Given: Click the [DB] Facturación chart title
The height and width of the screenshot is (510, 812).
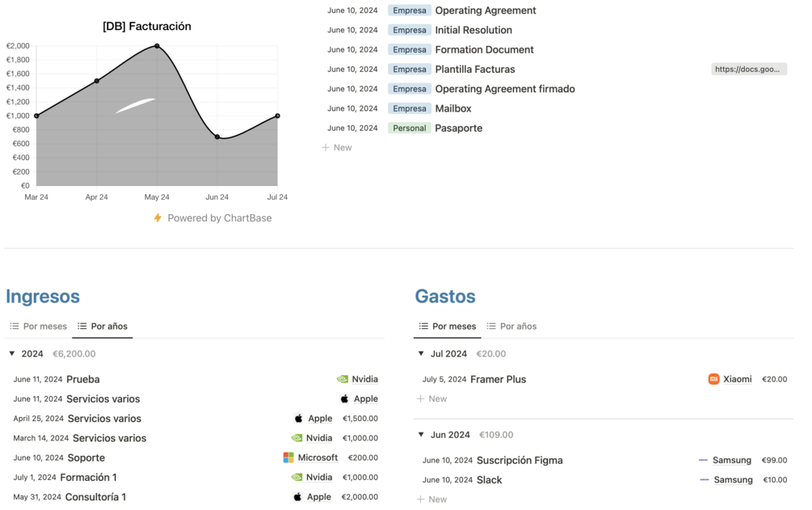Looking at the screenshot, I should (146, 27).
